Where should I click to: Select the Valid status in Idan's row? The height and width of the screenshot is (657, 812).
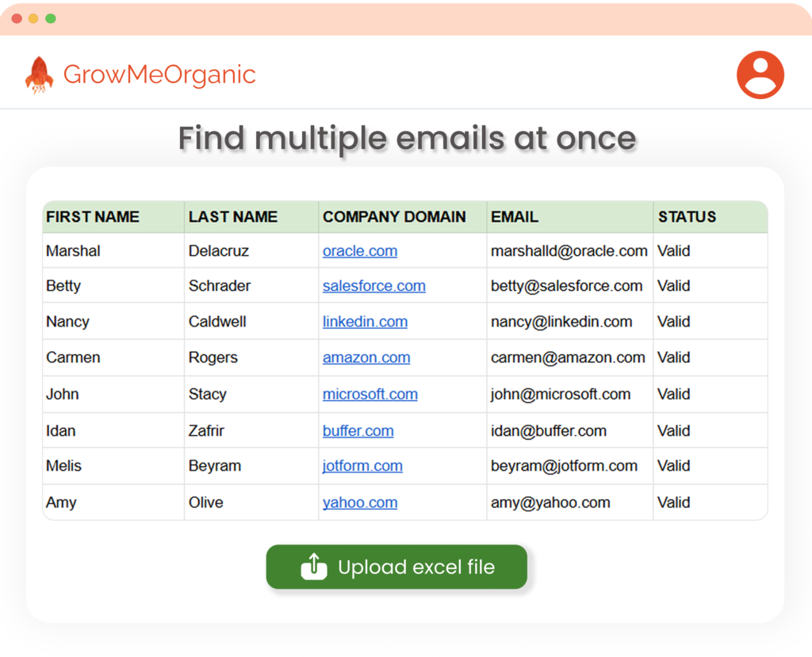tap(673, 431)
